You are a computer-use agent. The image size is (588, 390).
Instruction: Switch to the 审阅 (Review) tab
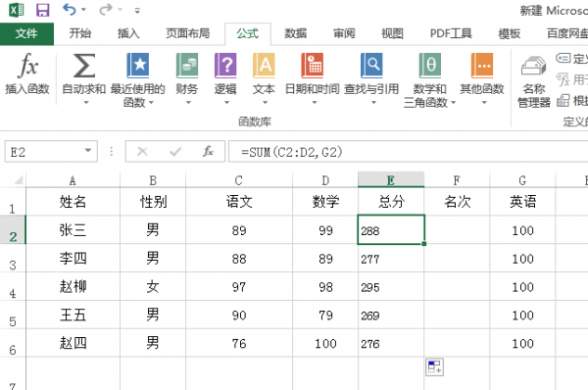344,33
